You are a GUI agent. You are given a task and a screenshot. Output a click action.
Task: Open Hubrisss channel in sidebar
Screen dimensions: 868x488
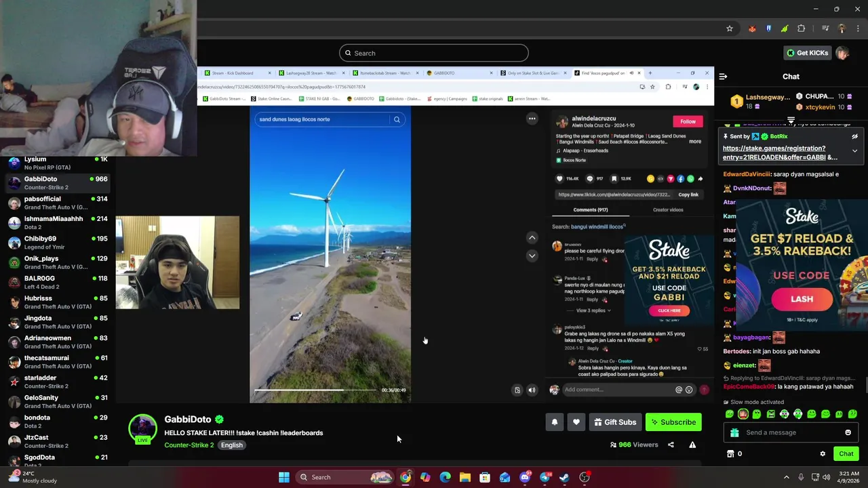[58, 302]
